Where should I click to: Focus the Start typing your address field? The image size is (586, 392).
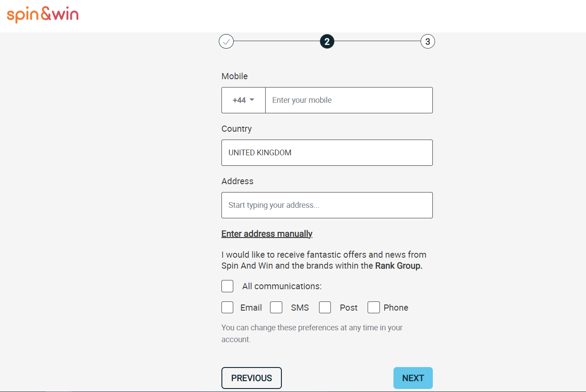[x=327, y=205]
